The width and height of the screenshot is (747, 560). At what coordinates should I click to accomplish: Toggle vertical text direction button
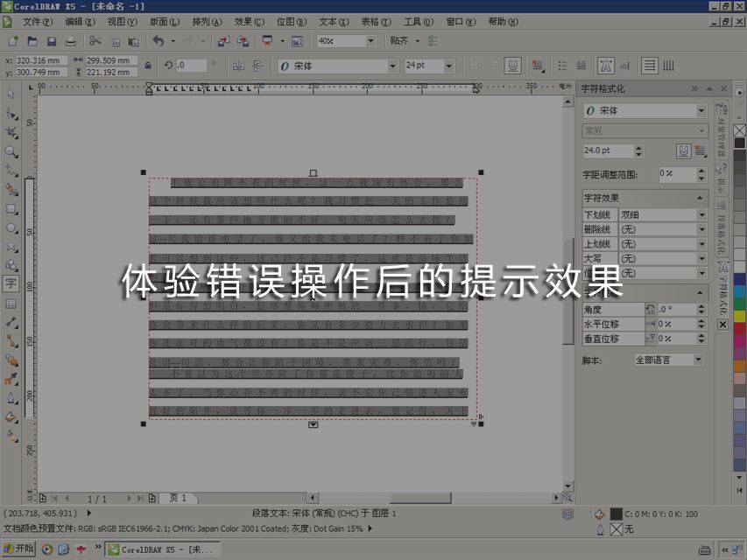click(668, 66)
